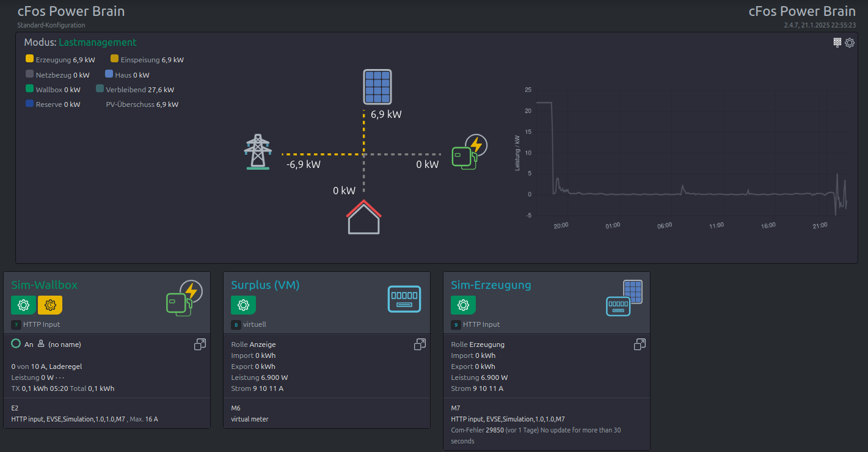The height and width of the screenshot is (452, 868).
Task: Click the E2 label in Sim-Wallbox card
Action: [15, 408]
